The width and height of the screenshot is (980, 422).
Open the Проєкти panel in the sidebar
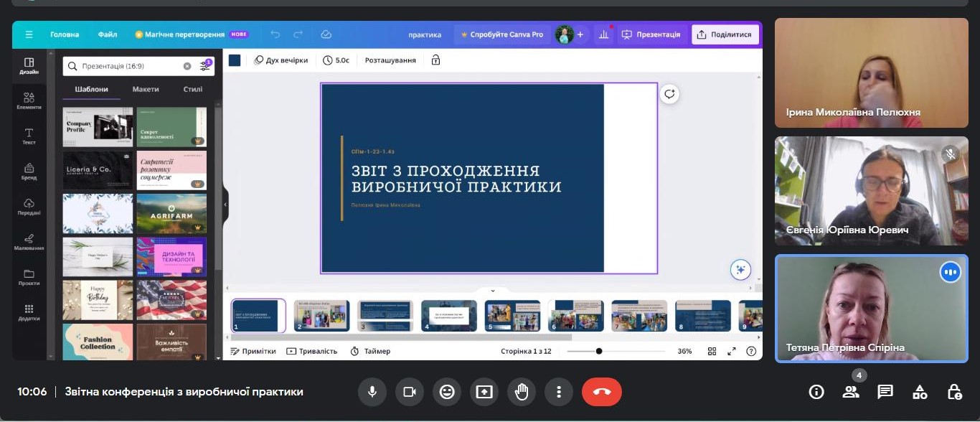point(29,277)
